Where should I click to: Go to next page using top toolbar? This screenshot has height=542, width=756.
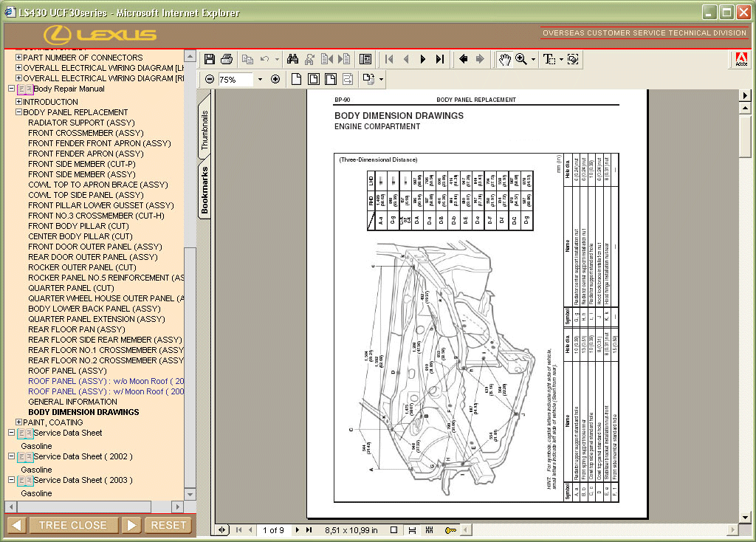(423, 59)
